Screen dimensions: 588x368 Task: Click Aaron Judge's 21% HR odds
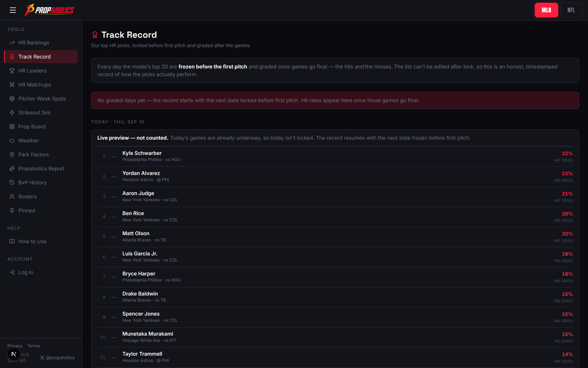[567, 194]
